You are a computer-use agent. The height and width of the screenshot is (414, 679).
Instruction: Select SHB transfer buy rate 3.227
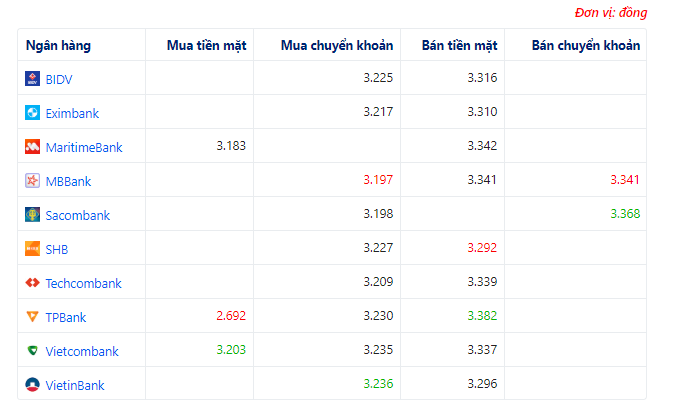(x=378, y=248)
